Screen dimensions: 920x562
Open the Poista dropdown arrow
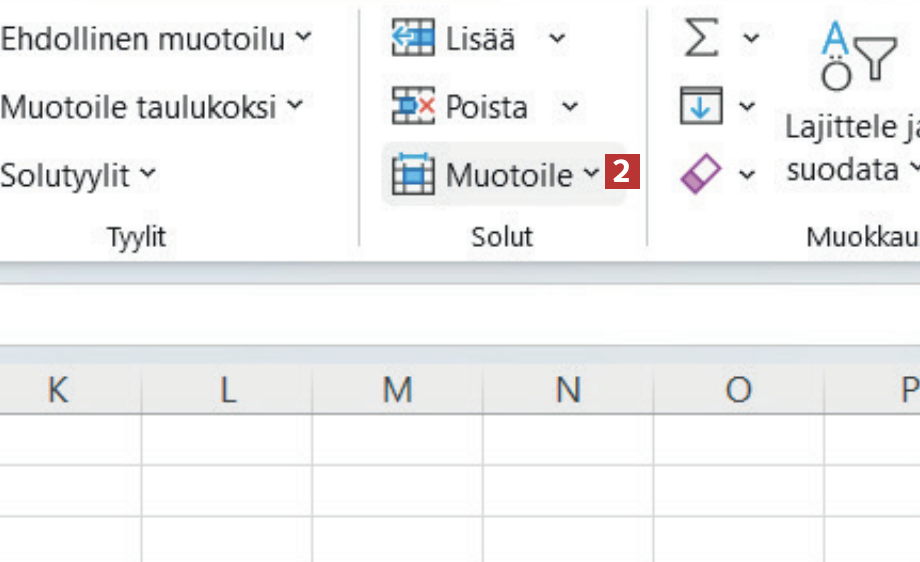[569, 106]
